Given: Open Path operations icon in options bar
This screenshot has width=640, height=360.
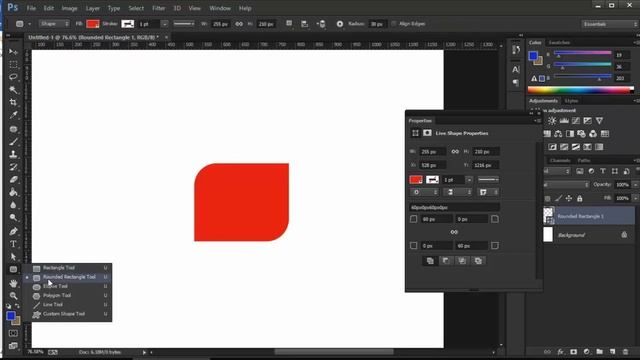Looking at the screenshot, I should (289, 24).
